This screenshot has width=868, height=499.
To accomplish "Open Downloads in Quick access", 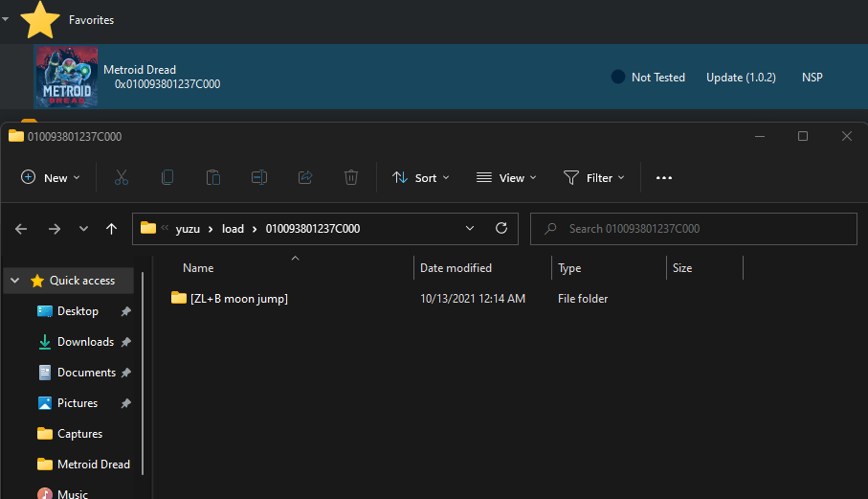I will click(x=85, y=342).
